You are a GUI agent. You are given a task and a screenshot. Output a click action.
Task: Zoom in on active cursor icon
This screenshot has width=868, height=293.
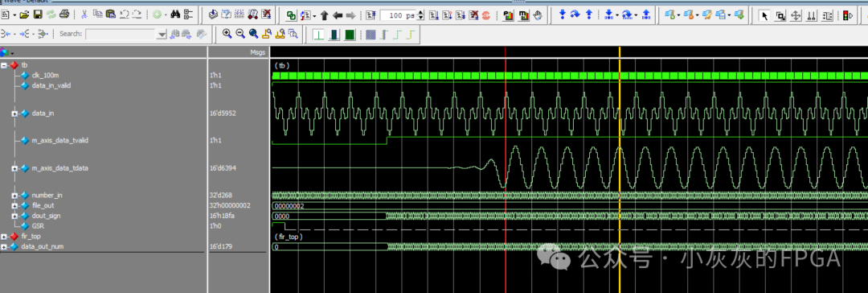[x=267, y=34]
